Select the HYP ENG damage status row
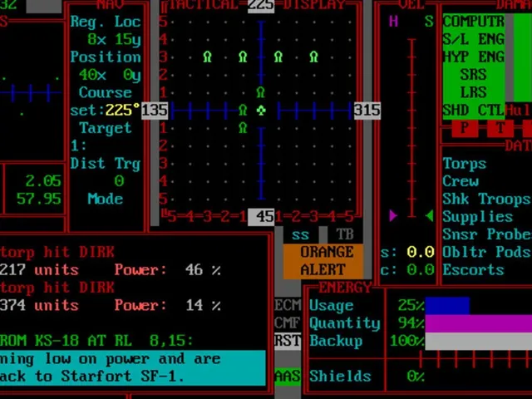Viewport: 532px width, 399px height. (474, 57)
